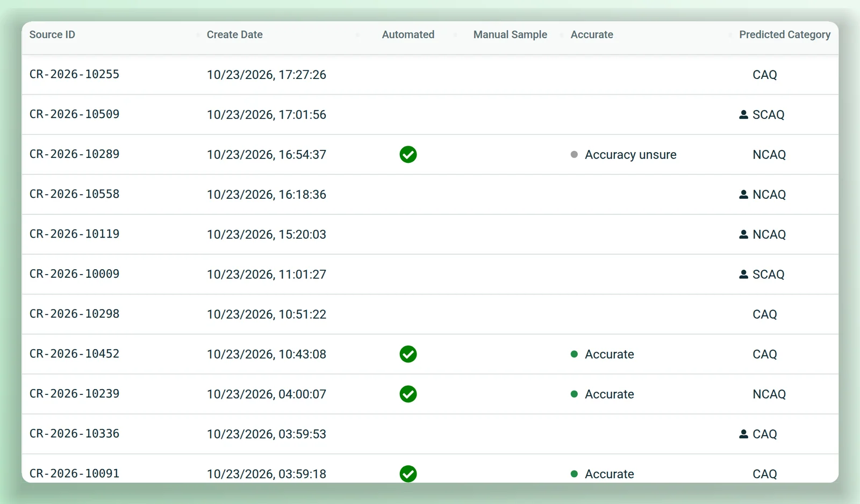Select source ID CR-2026-10509
860x504 pixels.
74,114
